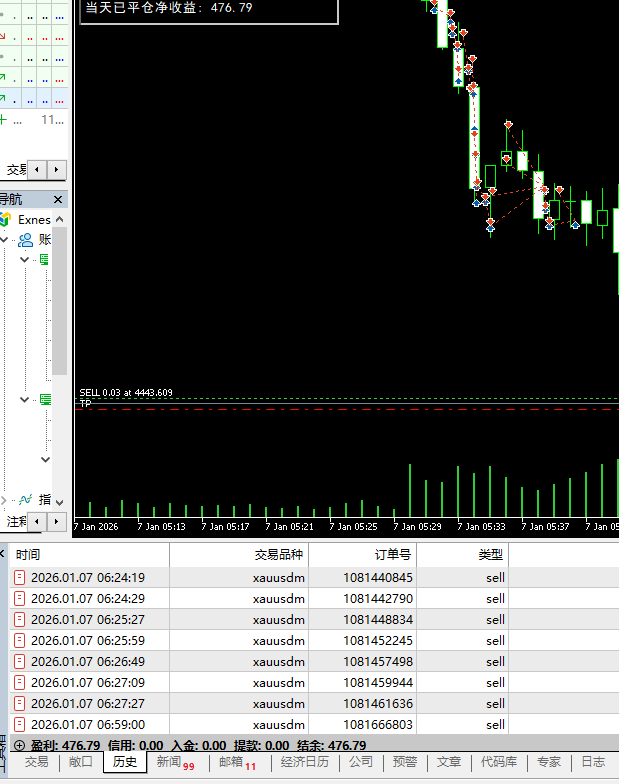The width and height of the screenshot is (619, 784).
Task: Sort history by 订单号 column header
Action: 362,554
